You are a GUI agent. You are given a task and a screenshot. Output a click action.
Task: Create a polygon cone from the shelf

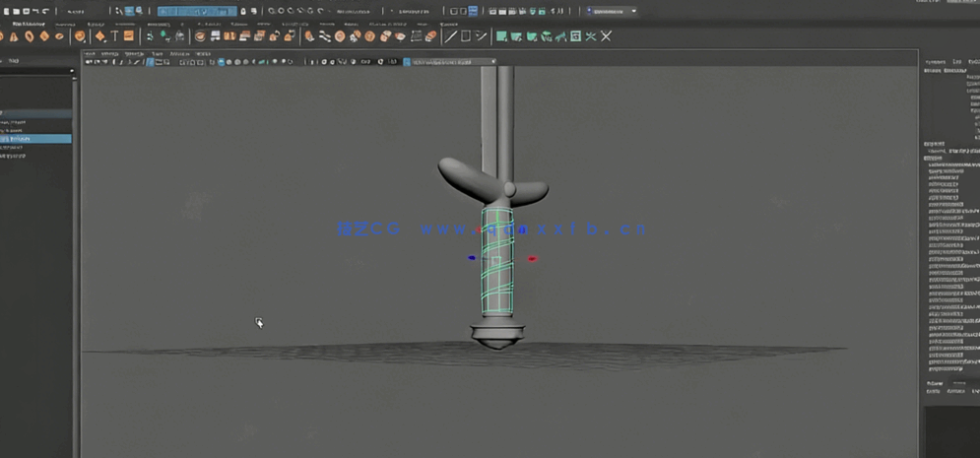point(13,36)
